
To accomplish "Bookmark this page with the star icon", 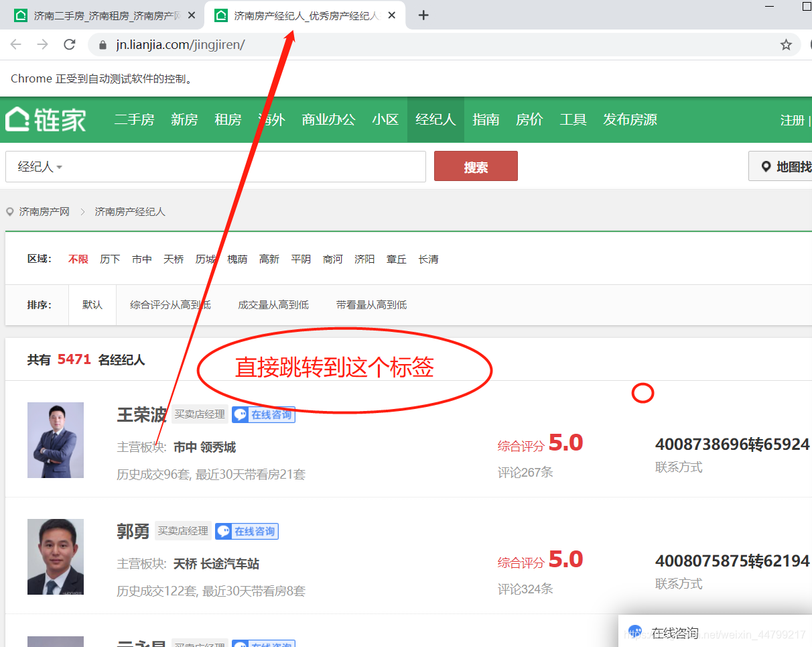I will [x=786, y=45].
